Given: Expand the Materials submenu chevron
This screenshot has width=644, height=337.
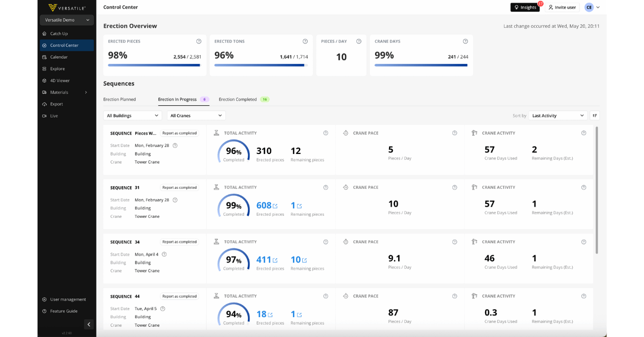Looking at the screenshot, I should tap(86, 92).
